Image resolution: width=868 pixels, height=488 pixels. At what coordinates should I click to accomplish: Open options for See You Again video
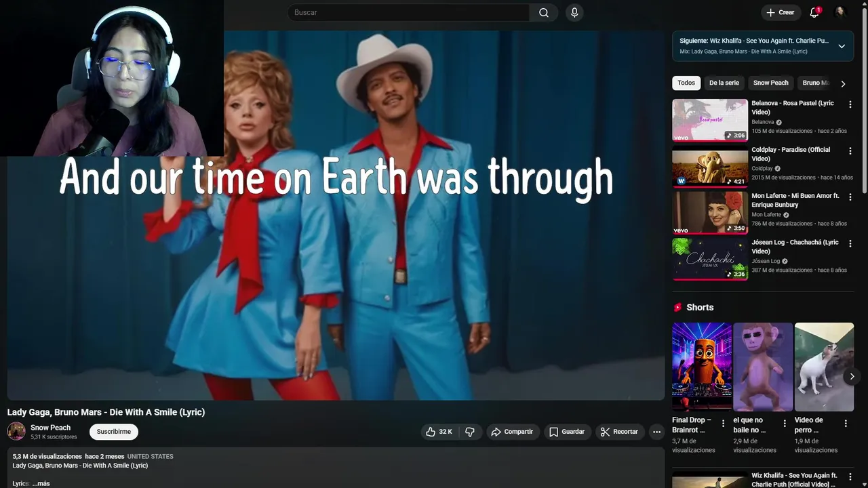(850, 478)
